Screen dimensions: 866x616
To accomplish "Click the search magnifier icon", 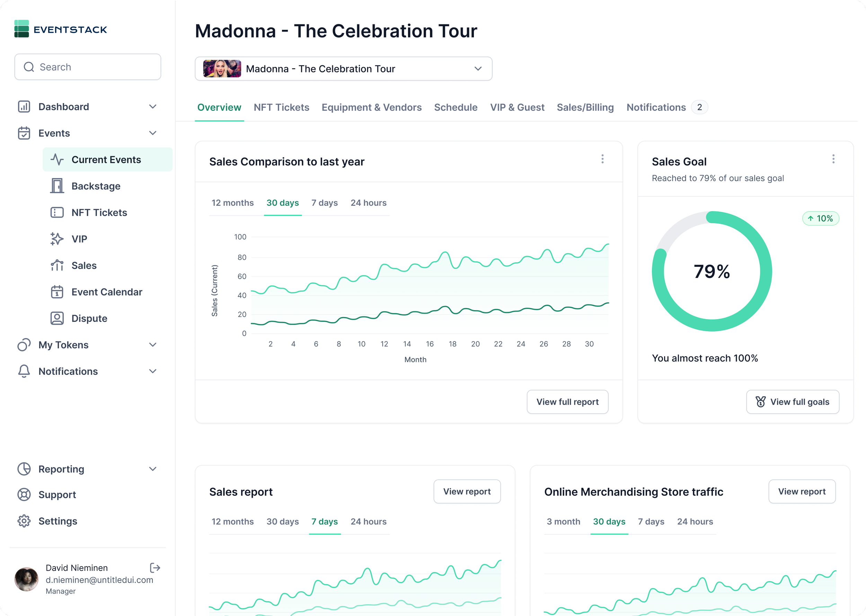I will click(29, 67).
